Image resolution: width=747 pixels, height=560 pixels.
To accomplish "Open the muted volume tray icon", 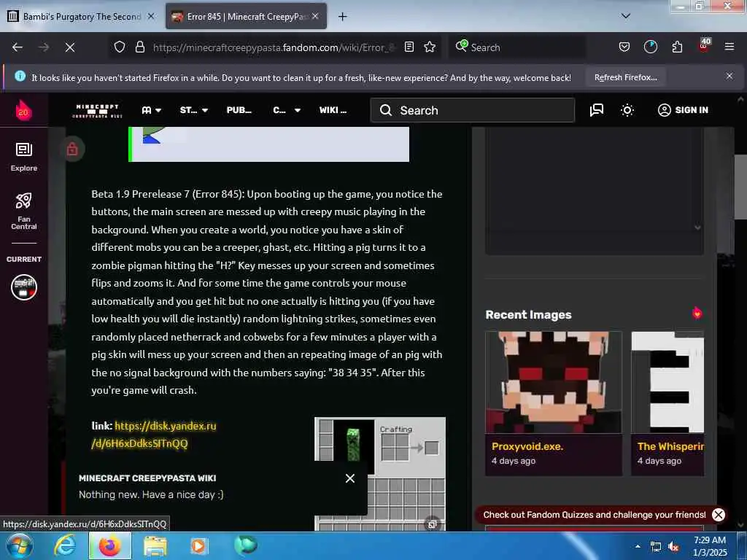I will pyautogui.click(x=673, y=547).
